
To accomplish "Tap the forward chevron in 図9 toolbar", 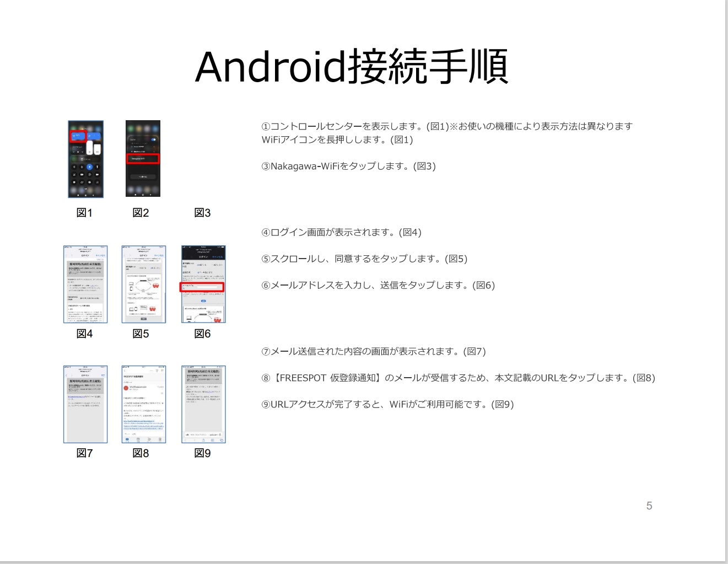I will 195,439.
